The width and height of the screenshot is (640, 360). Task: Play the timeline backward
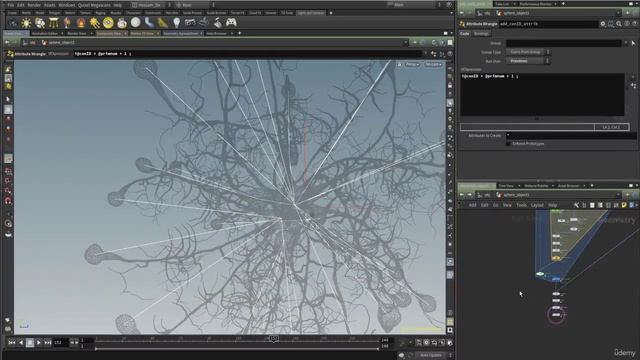coord(21,342)
